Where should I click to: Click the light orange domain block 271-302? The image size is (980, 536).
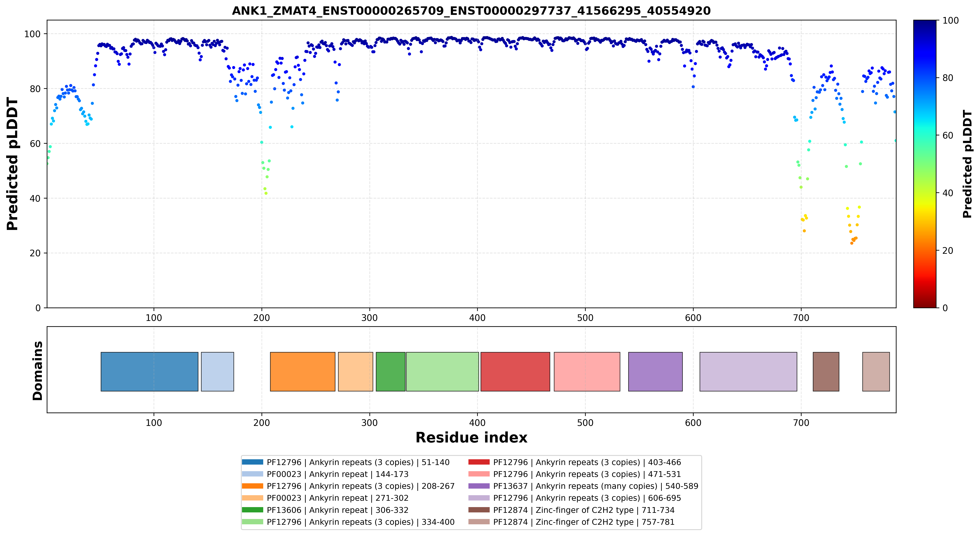[356, 372]
